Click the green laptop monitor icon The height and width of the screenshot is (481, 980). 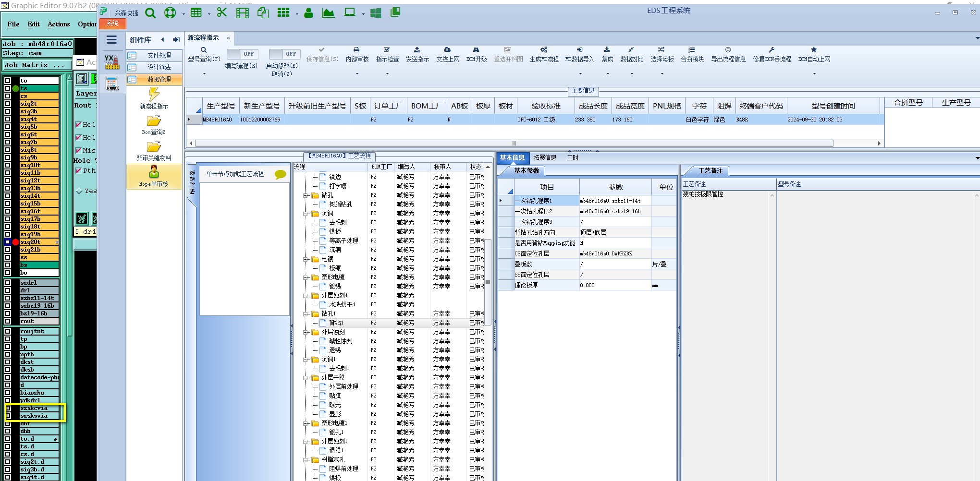click(350, 12)
